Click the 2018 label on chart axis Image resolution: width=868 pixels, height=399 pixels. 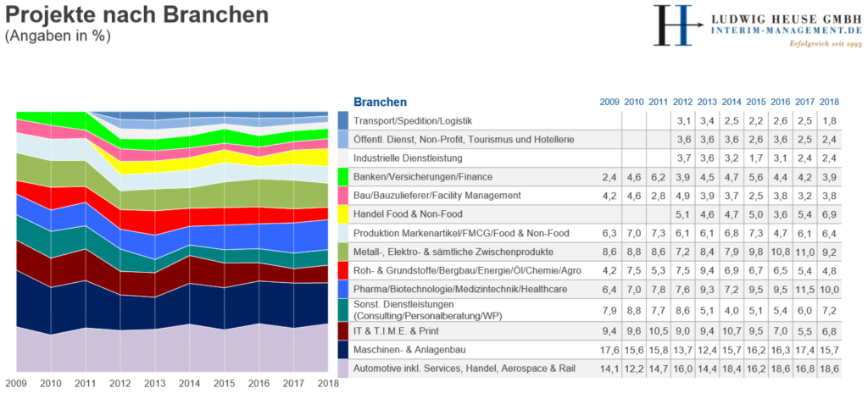click(x=326, y=383)
